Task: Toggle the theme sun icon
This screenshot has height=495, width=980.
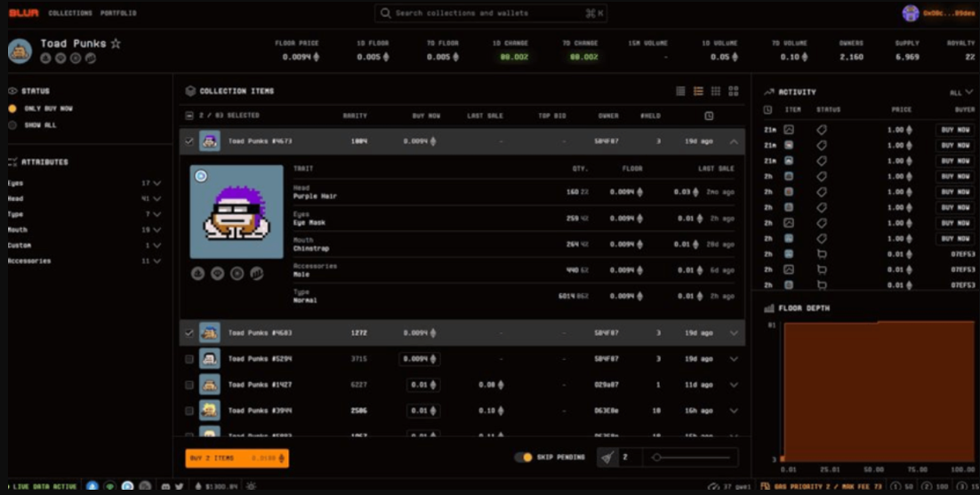Action: [252, 486]
